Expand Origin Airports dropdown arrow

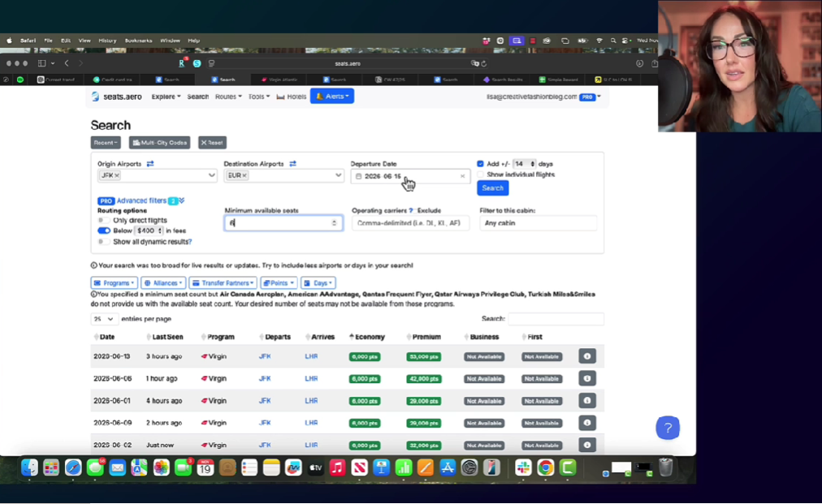(211, 175)
